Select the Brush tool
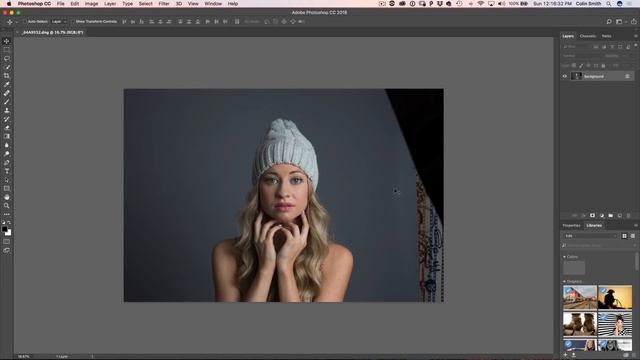640x360 pixels. [x=7, y=102]
